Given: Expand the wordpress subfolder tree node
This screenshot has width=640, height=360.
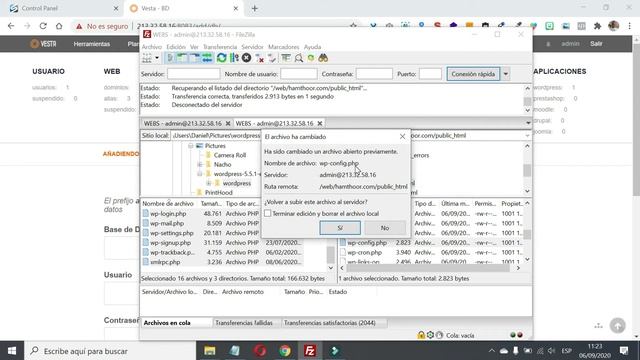Looking at the screenshot, I should pyautogui.click(x=209, y=183).
